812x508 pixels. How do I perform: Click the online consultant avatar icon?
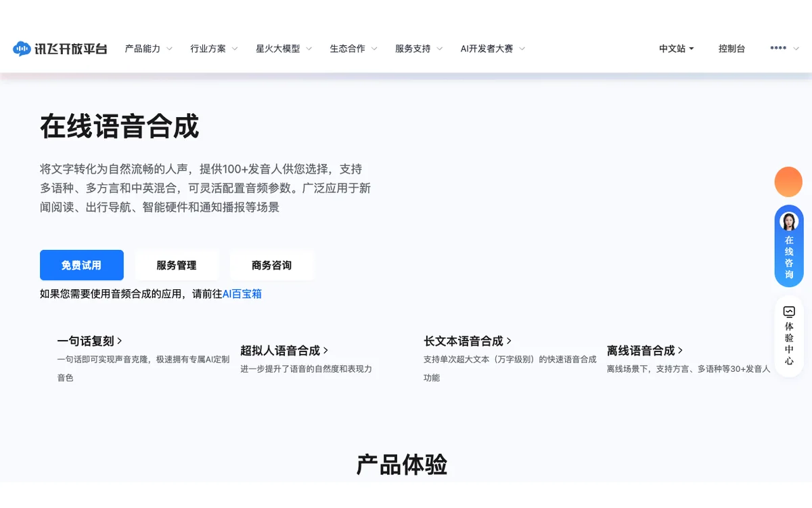pyautogui.click(x=789, y=221)
